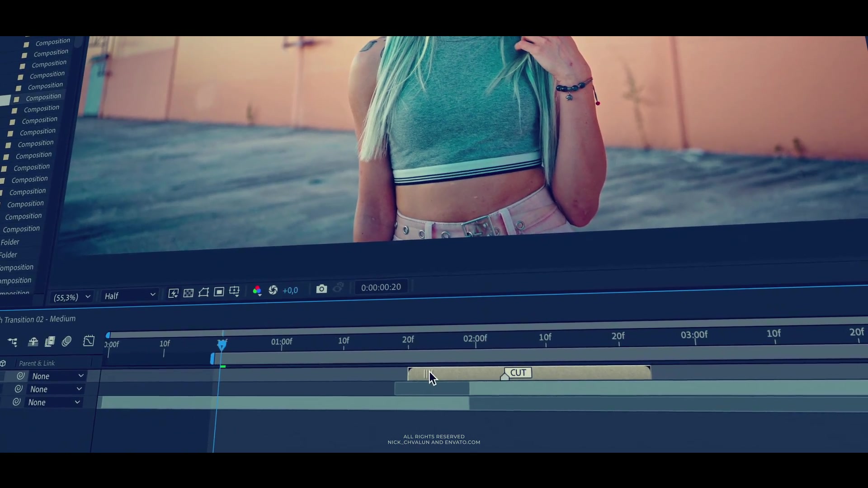Click the Fast Previews icon
This screenshot has width=868, height=488.
tap(173, 293)
